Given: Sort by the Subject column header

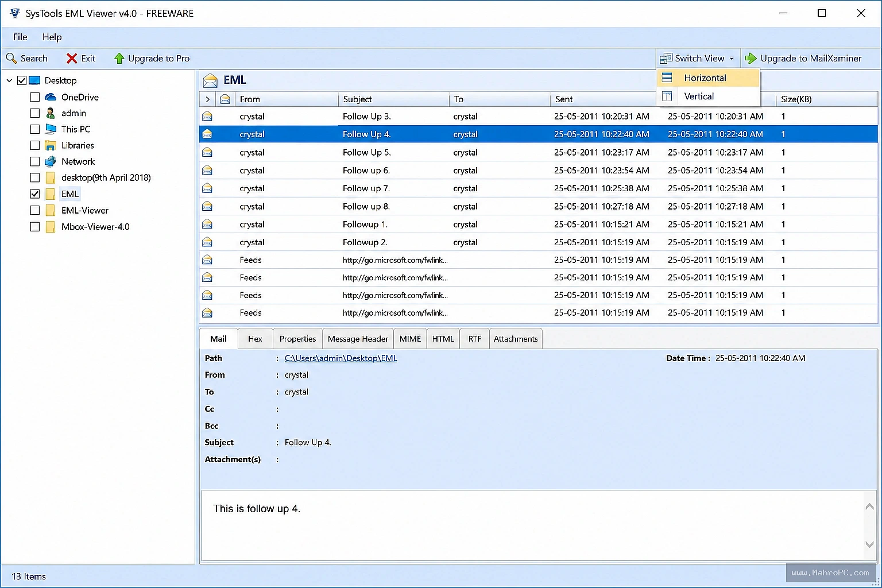Looking at the screenshot, I should tap(393, 99).
